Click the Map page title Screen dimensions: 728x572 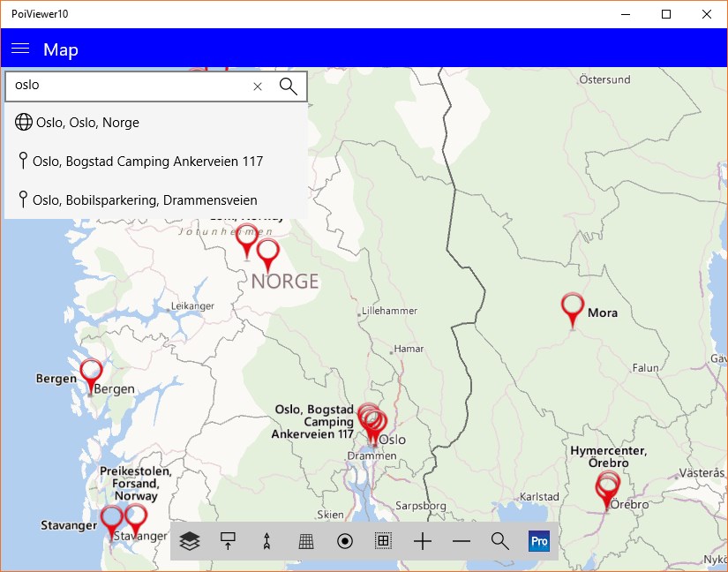tap(61, 49)
